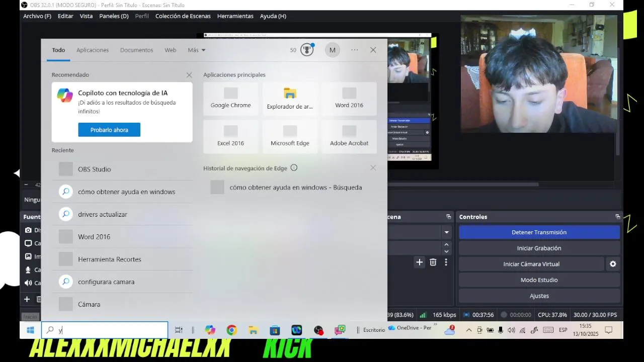Viewport: 644px width, 362px height.
Task: Click the Copilot logo in recommended card
Action: (x=65, y=95)
